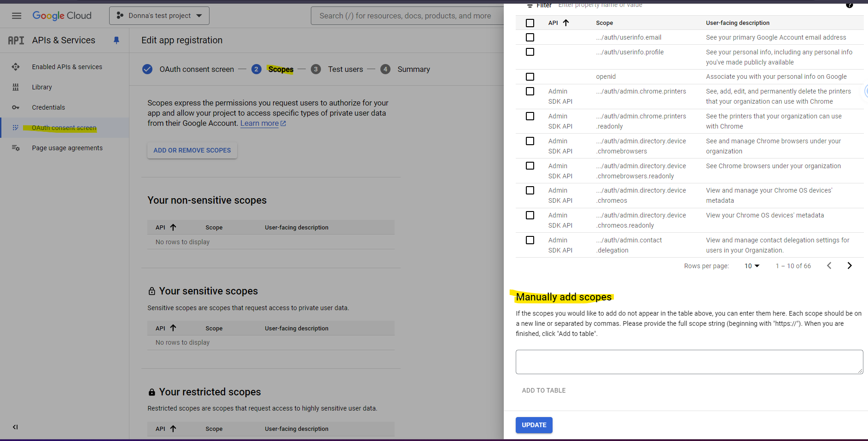
Task: Check the admin.directory.device.chromebrowsers.readonly scope
Action: point(530,165)
